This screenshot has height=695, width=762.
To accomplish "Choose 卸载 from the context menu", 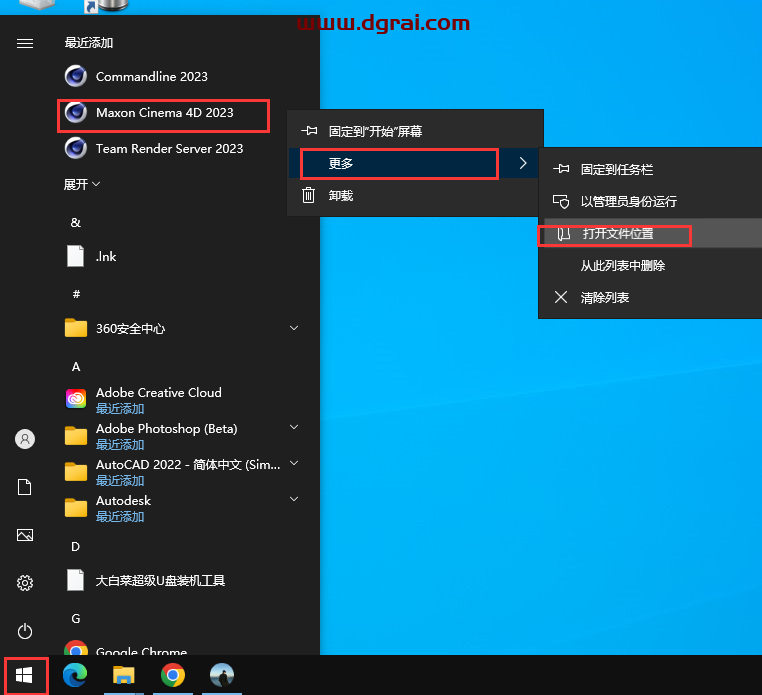I will point(414,195).
